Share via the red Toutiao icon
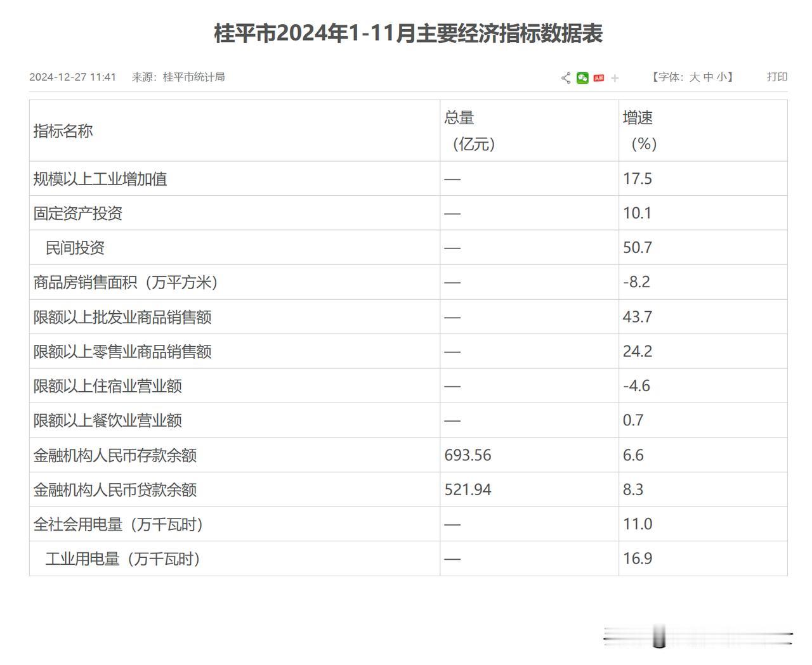812x665 pixels. click(x=599, y=78)
